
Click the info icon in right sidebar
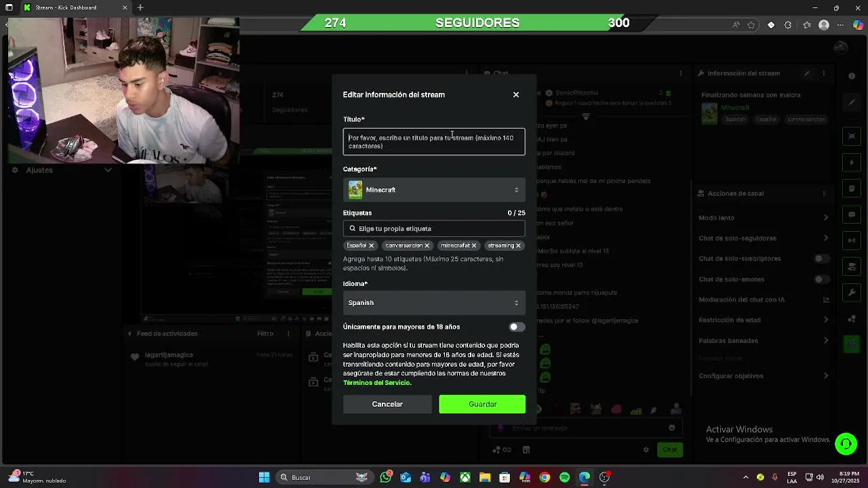coord(852,76)
